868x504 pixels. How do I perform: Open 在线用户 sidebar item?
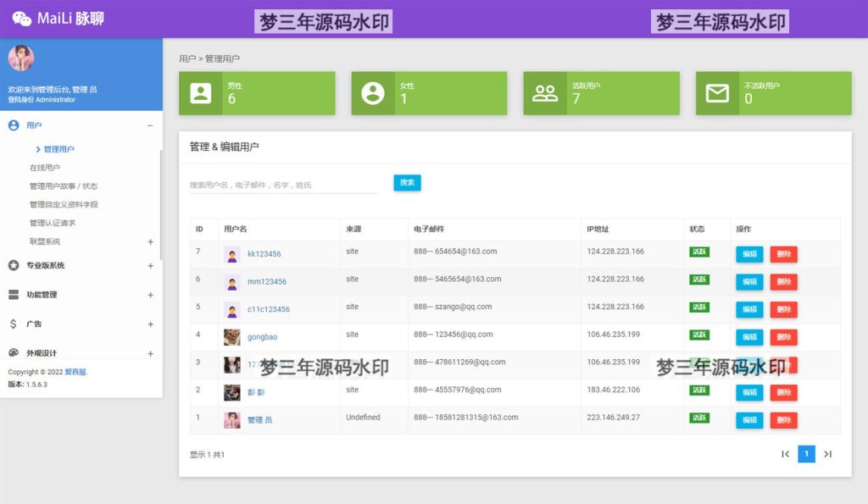45,168
